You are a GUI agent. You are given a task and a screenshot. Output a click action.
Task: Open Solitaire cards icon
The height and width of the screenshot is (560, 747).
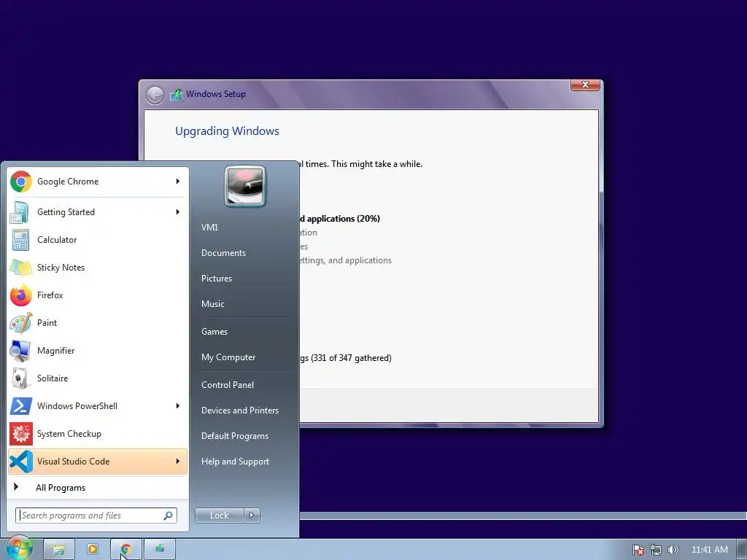(20, 378)
